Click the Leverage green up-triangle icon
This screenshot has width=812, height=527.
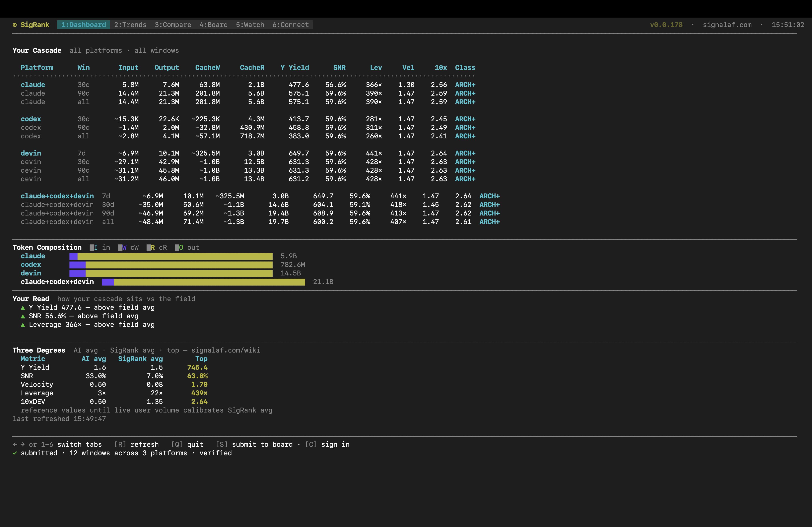[23, 325]
